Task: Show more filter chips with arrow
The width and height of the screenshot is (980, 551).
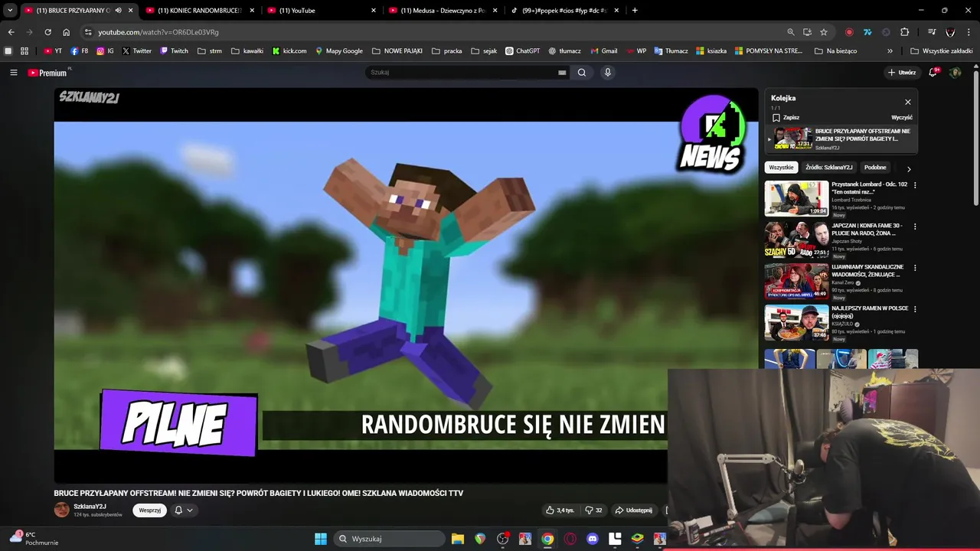Action: click(x=909, y=168)
